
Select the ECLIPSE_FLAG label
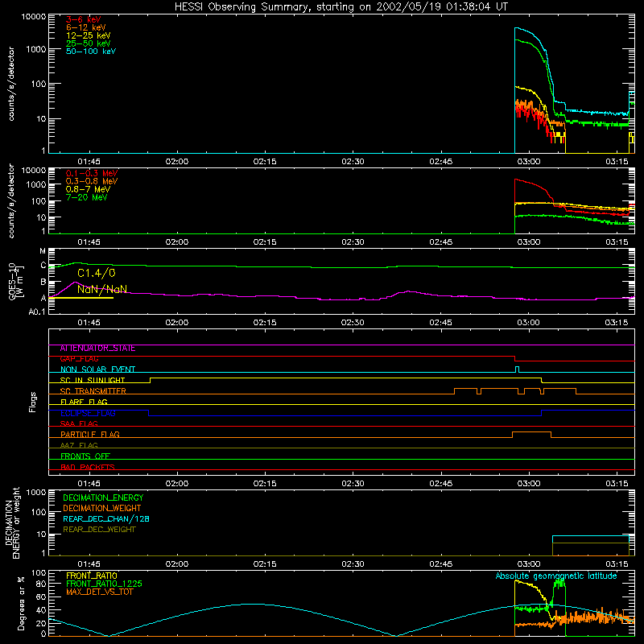[x=88, y=413]
